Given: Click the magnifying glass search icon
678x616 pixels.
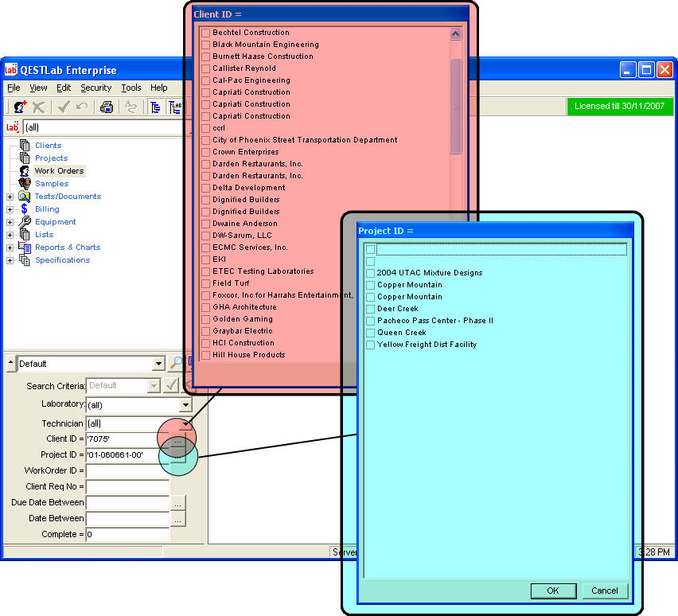Looking at the screenshot, I should tap(176, 364).
